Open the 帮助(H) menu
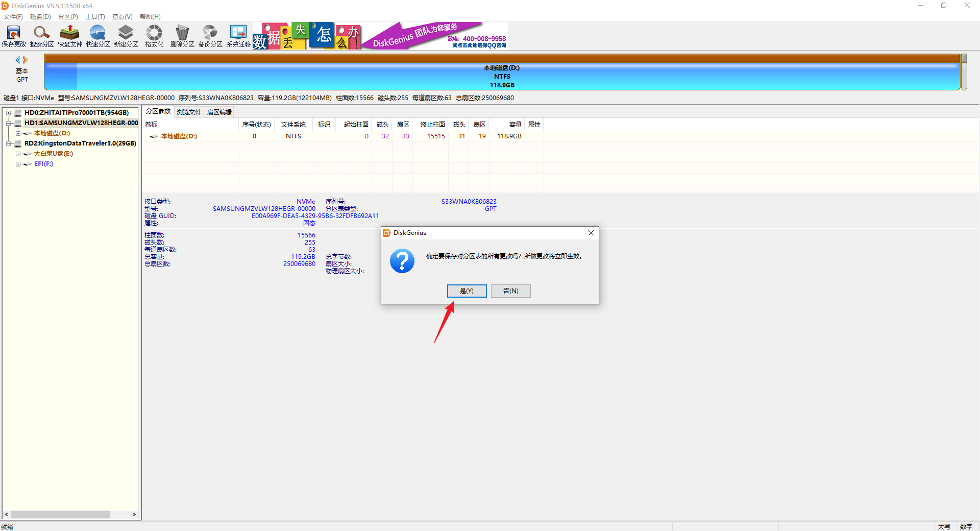 click(x=150, y=17)
